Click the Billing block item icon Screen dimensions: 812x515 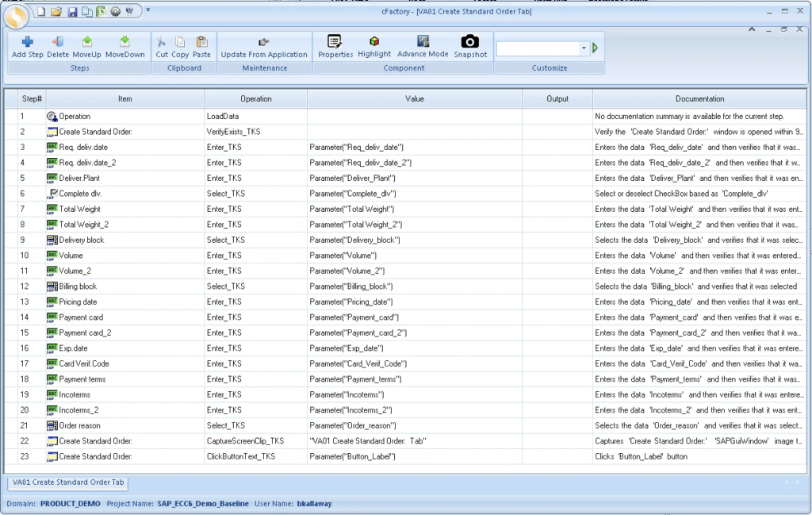52,286
